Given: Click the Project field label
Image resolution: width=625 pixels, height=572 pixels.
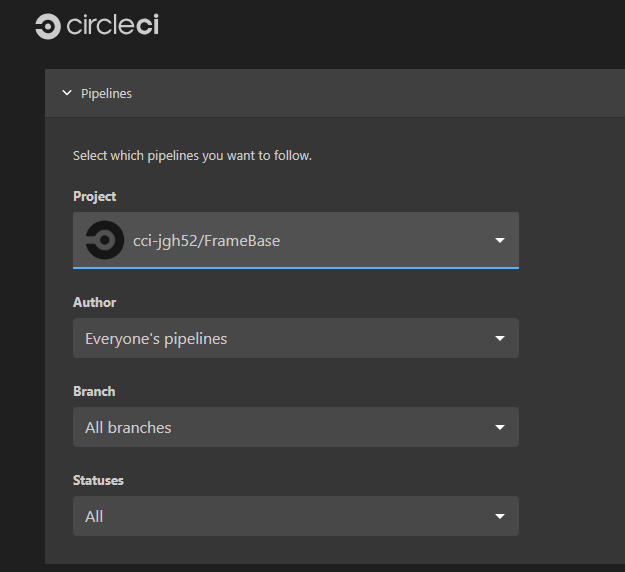Looking at the screenshot, I should (94, 197).
